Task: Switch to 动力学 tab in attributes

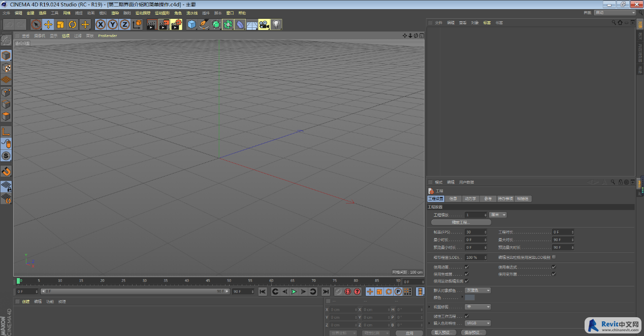Action: (471, 199)
